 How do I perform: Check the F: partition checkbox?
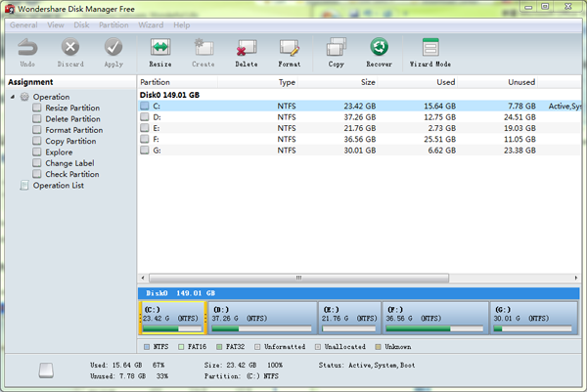(x=145, y=139)
